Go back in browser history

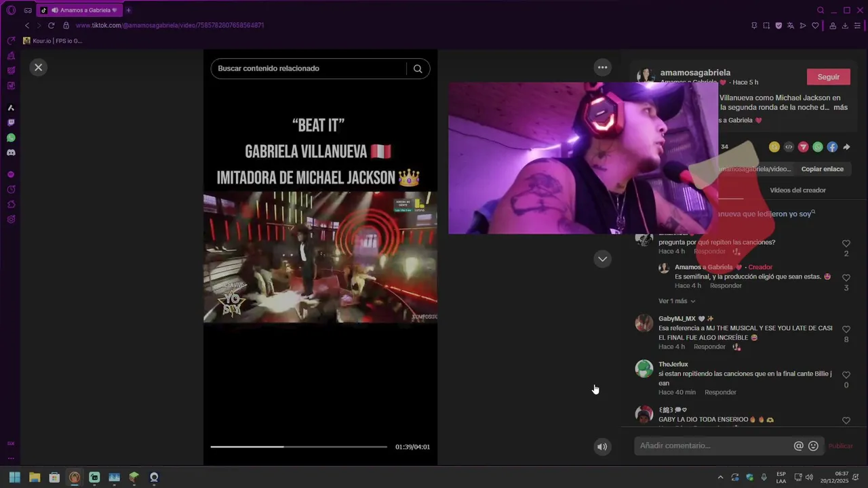click(x=27, y=26)
